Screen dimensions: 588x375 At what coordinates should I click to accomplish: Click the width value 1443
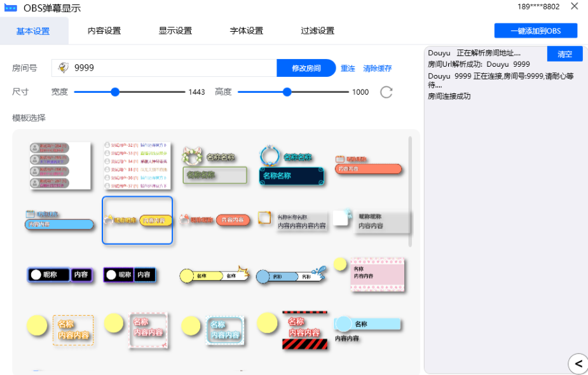pyautogui.click(x=196, y=92)
